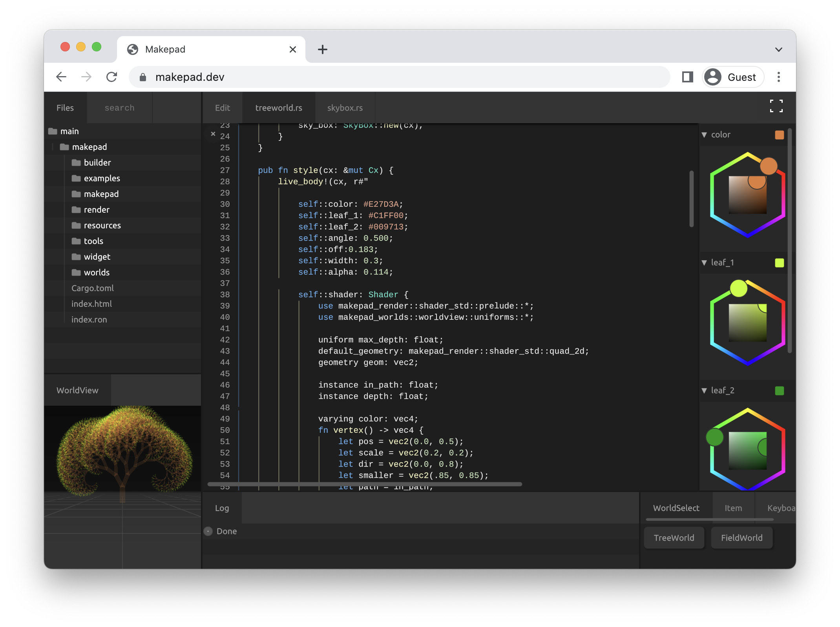840x627 pixels.
Task: Collapse the color section disclosure triangle
Action: (704, 134)
